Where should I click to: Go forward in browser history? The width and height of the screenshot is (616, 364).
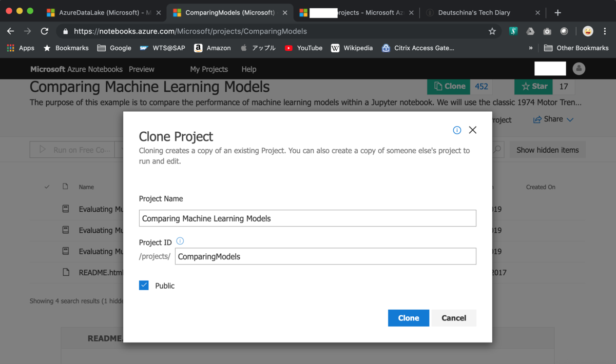coord(27,31)
